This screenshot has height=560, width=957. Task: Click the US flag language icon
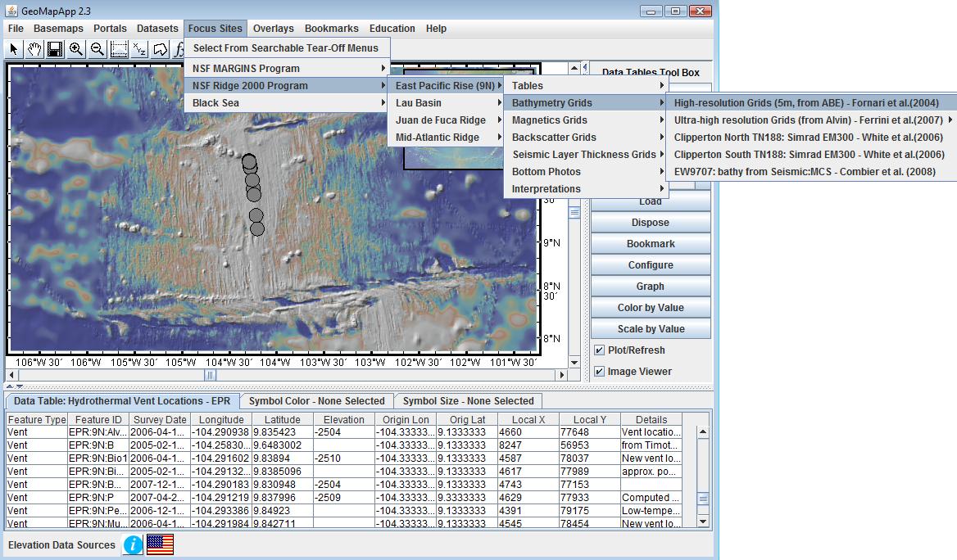point(159,544)
